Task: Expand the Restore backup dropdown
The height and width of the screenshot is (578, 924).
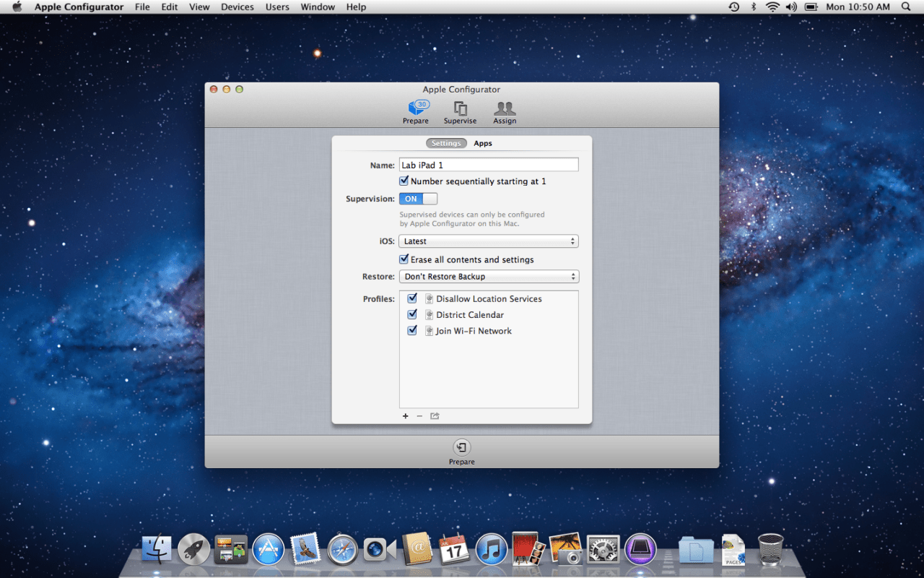Action: pyautogui.click(x=489, y=277)
